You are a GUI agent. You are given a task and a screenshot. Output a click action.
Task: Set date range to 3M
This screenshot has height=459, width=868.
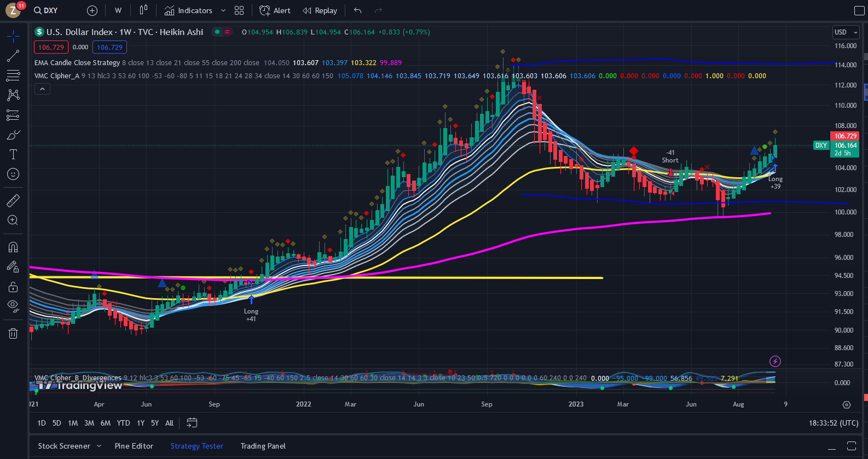89,423
